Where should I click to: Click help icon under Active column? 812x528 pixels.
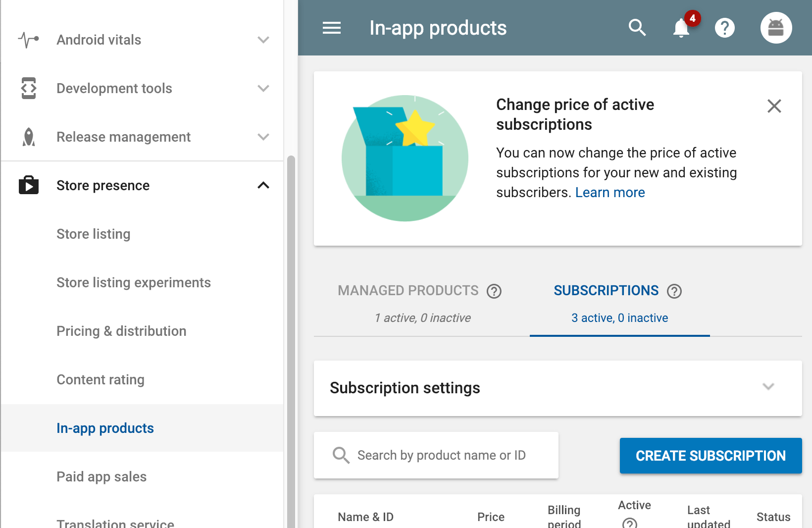tap(630, 523)
